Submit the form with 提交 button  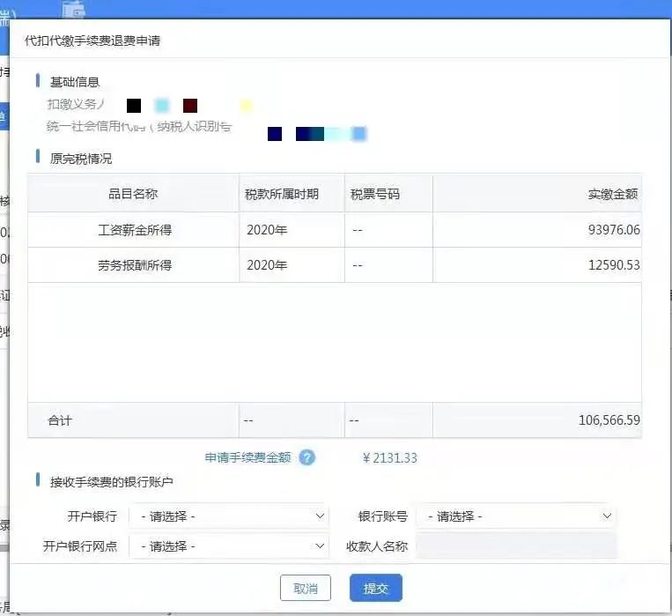tap(375, 589)
